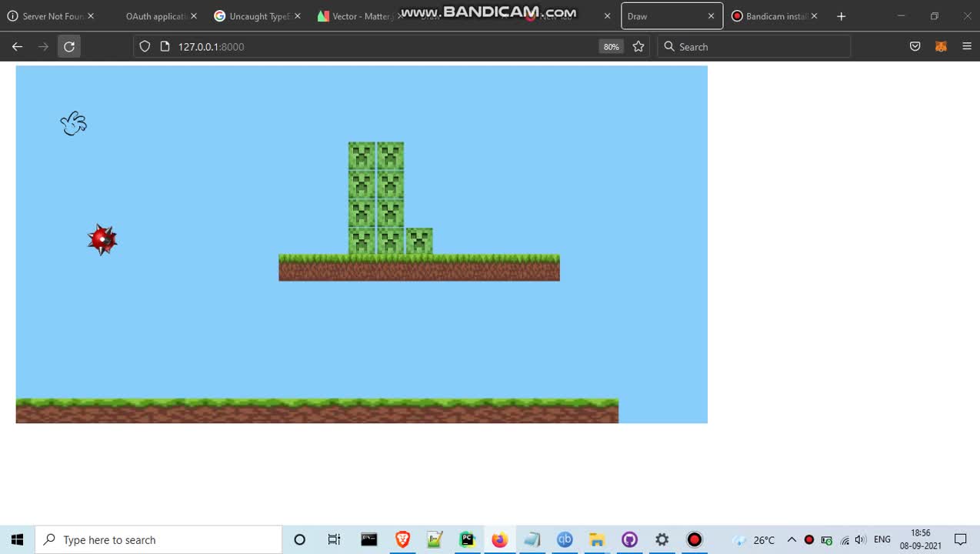Launch Brave browser from taskbar
This screenshot has height=554, width=980.
(402, 539)
